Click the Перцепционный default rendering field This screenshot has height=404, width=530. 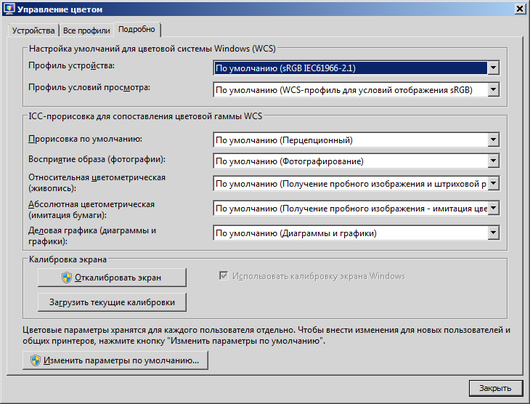(351, 140)
